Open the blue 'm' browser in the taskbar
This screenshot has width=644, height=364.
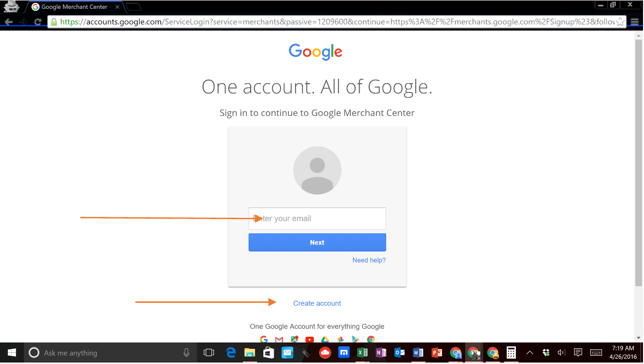pos(344,353)
